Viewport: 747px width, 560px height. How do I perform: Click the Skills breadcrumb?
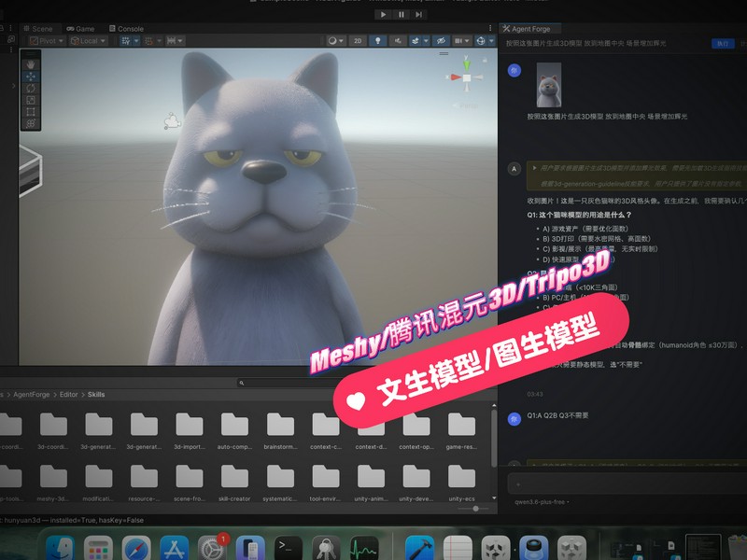click(x=96, y=394)
